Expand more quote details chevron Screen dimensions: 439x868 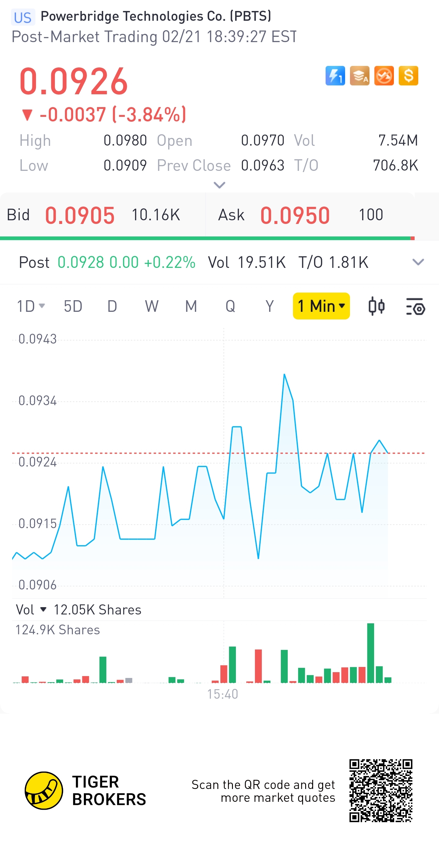tap(220, 185)
